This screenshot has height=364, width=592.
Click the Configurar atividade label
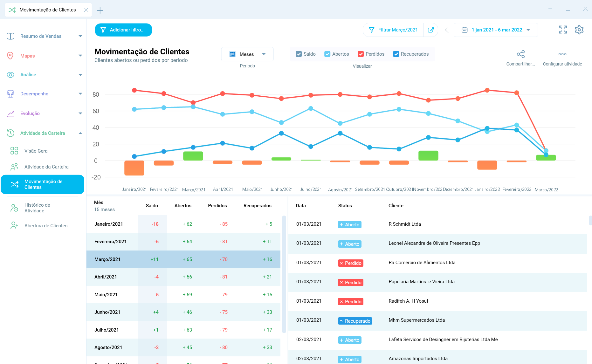562,64
